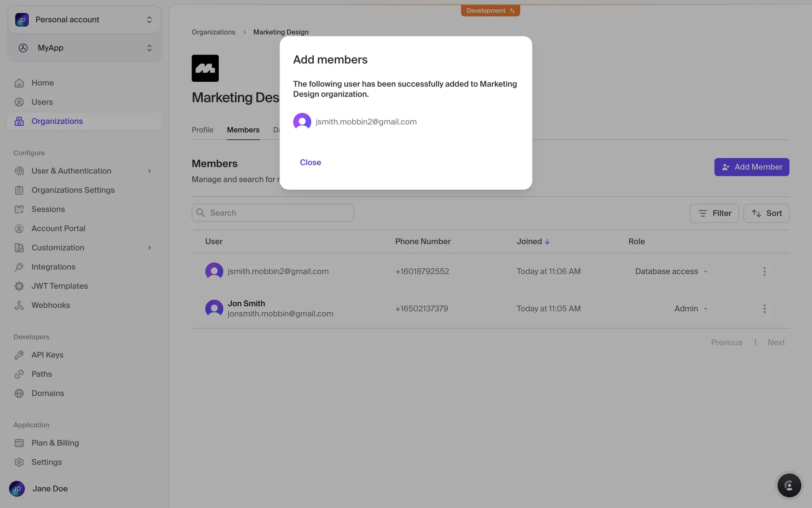Expand the Admin role dropdown
The width and height of the screenshot is (812, 508).
click(x=691, y=309)
